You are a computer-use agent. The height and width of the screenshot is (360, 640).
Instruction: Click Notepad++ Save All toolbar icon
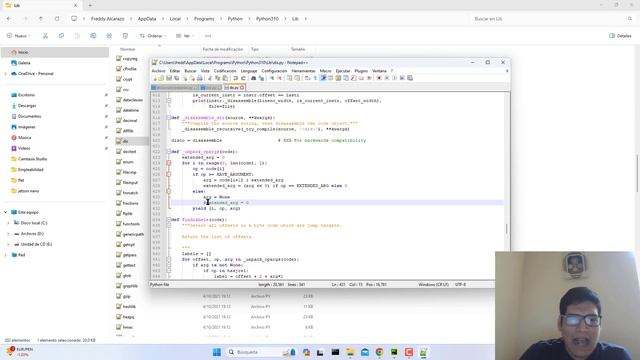(176, 78)
